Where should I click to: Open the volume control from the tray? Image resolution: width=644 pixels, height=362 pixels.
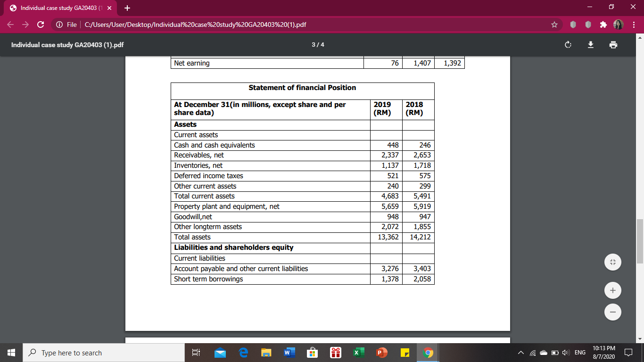point(565,352)
